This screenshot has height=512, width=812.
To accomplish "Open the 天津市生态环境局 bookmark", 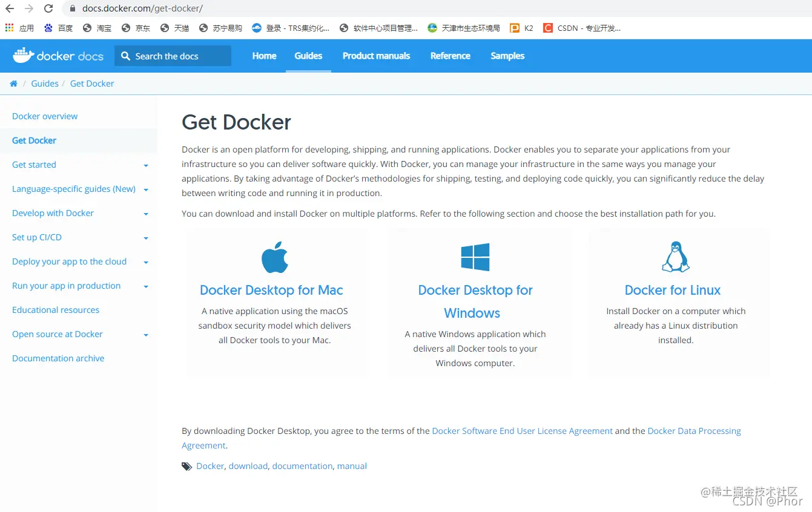I will click(464, 28).
